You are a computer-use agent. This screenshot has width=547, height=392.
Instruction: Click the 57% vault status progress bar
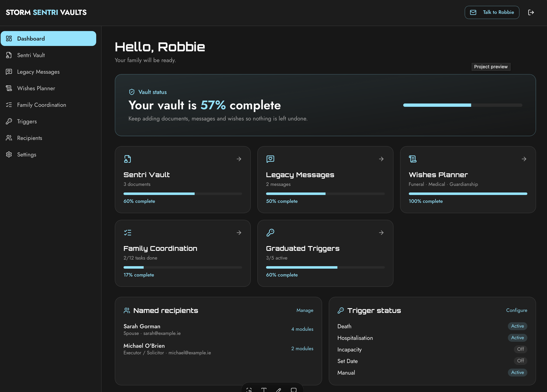[463, 105]
